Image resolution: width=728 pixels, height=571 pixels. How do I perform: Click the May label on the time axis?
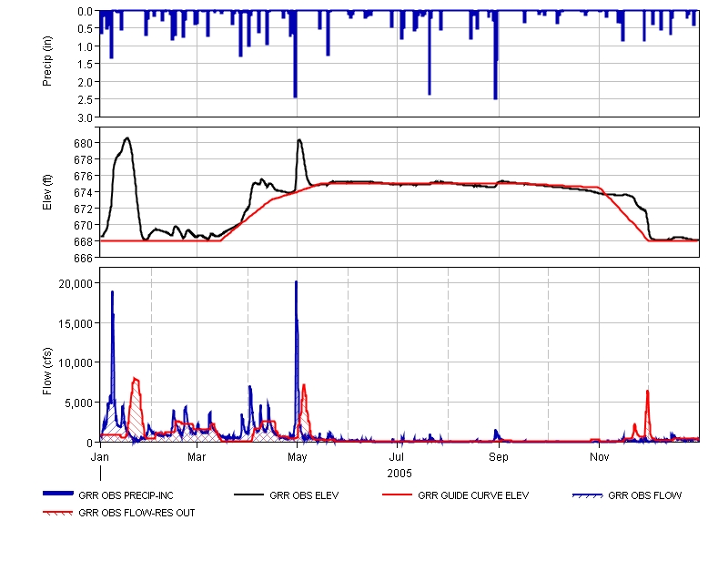coord(298,454)
